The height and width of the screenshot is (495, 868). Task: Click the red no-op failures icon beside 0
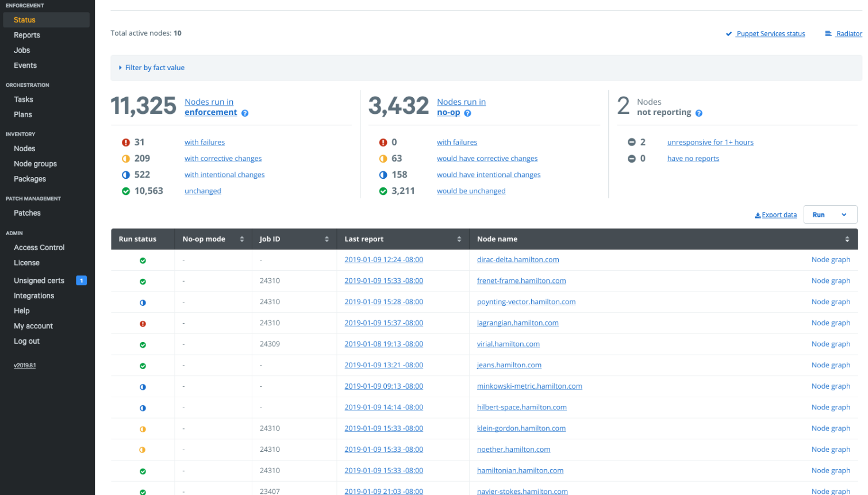point(383,143)
